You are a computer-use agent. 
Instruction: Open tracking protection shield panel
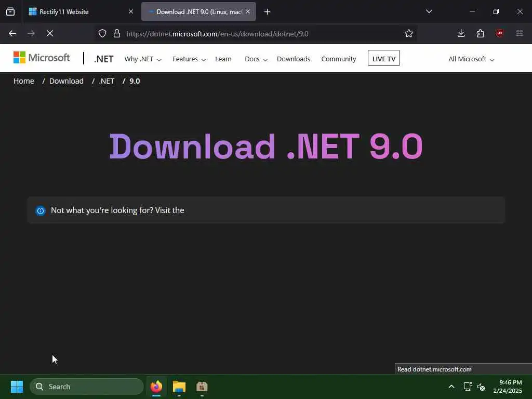point(102,33)
